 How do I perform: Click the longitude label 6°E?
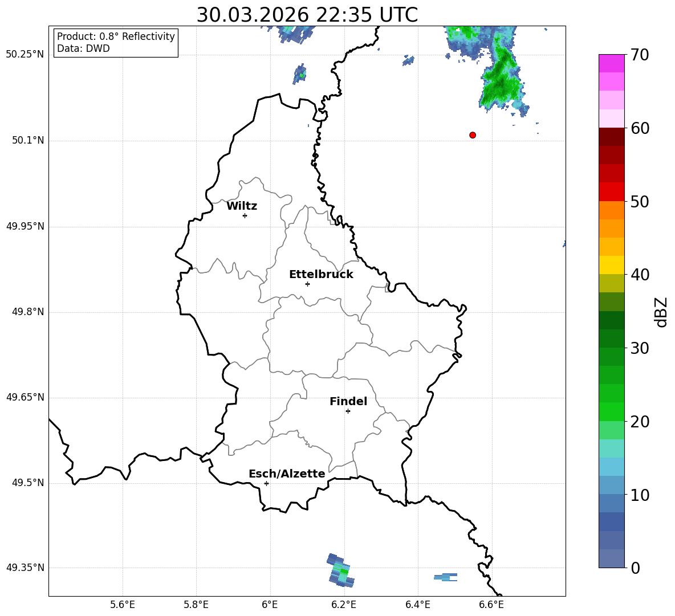[270, 605]
